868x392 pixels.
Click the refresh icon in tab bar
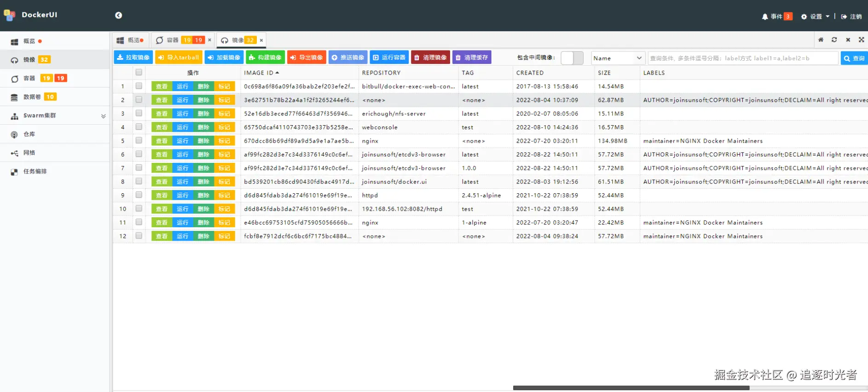pos(834,40)
